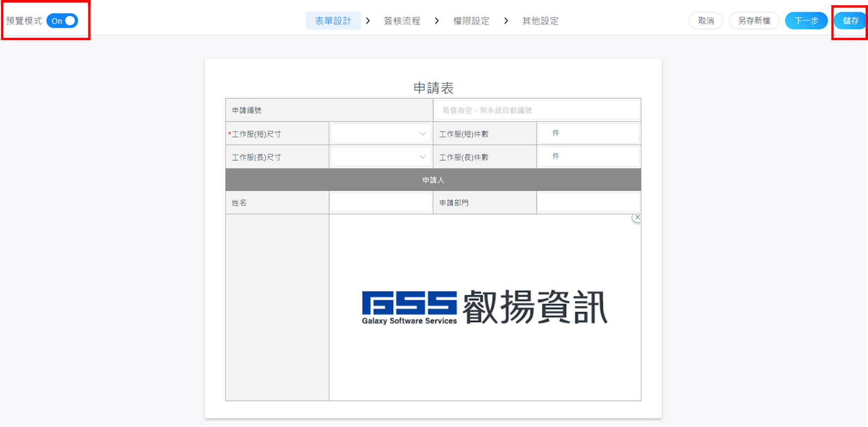Switch to the 權限設定 step

point(471,21)
